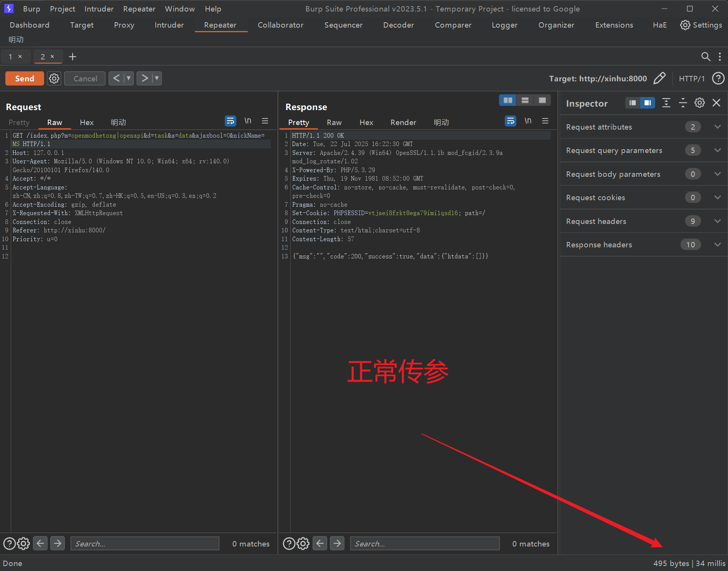Click the Response search input field
728x571 pixels.
point(425,543)
